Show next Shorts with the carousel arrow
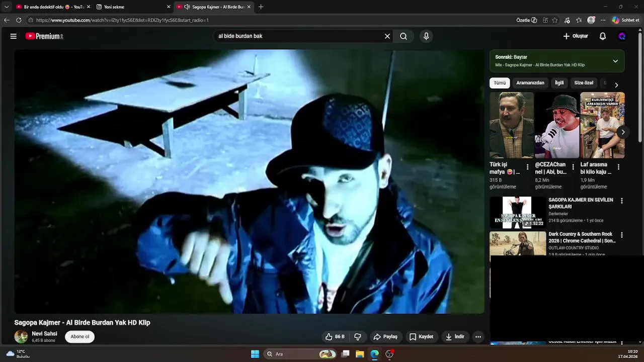 tap(623, 132)
